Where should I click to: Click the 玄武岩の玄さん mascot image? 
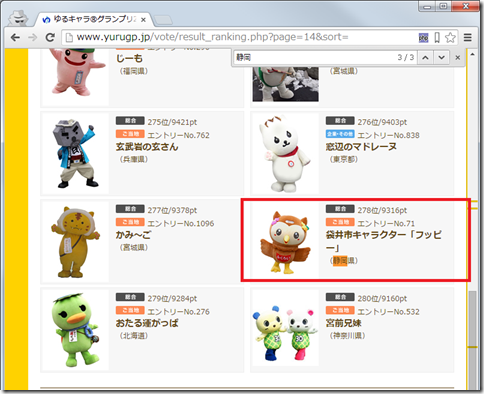(76, 154)
